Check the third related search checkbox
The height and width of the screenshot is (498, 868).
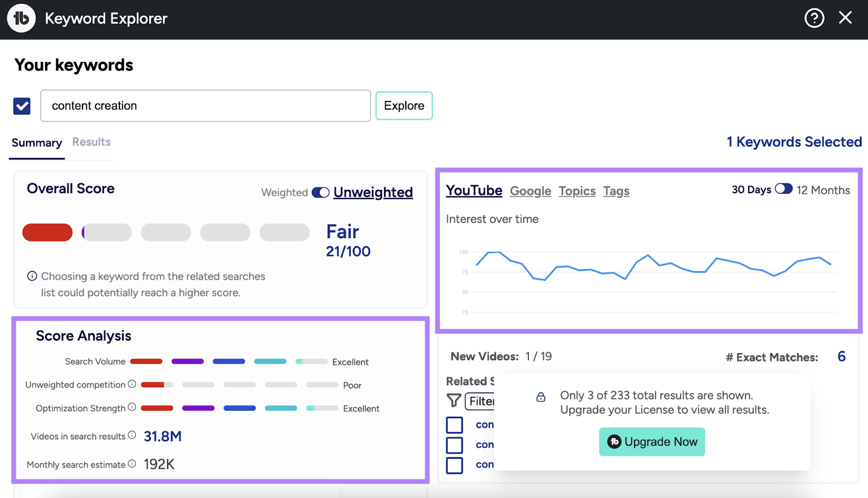tap(455, 465)
